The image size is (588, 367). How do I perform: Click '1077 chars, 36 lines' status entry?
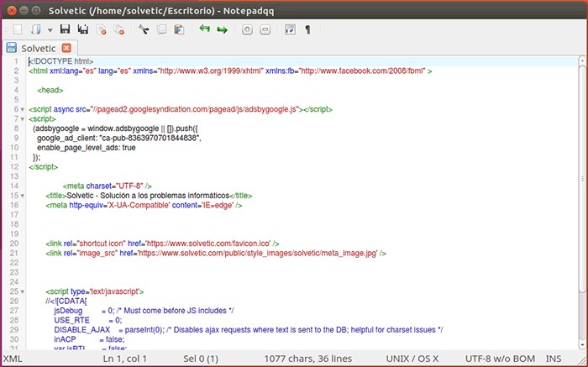(308, 359)
